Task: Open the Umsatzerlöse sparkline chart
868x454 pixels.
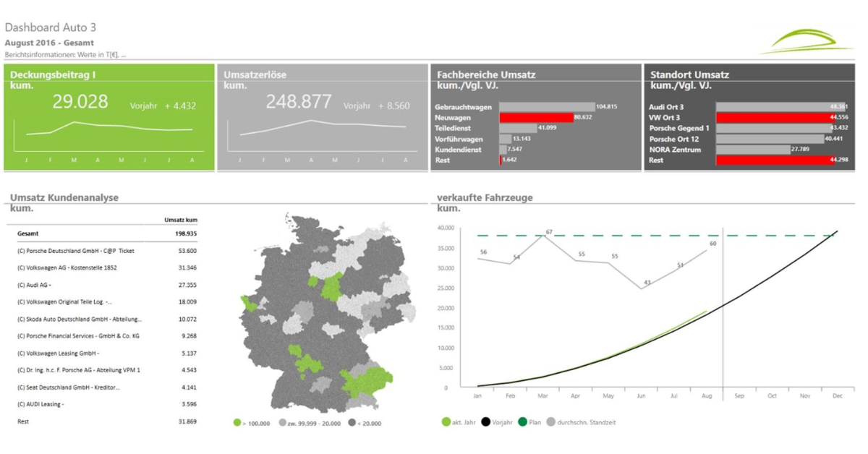Action: 323,137
